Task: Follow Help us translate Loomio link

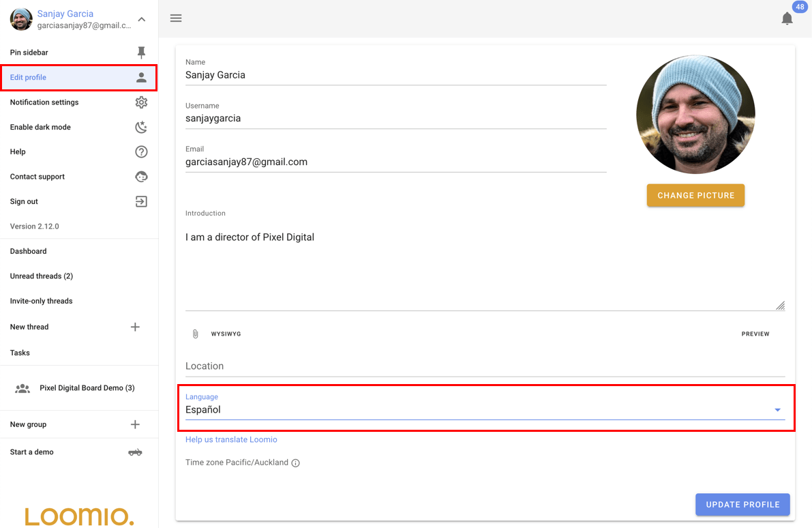Action: (231, 439)
